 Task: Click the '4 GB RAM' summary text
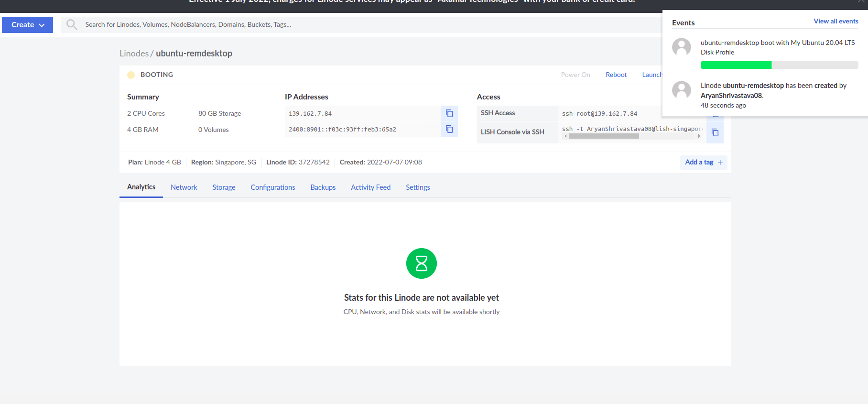(143, 130)
